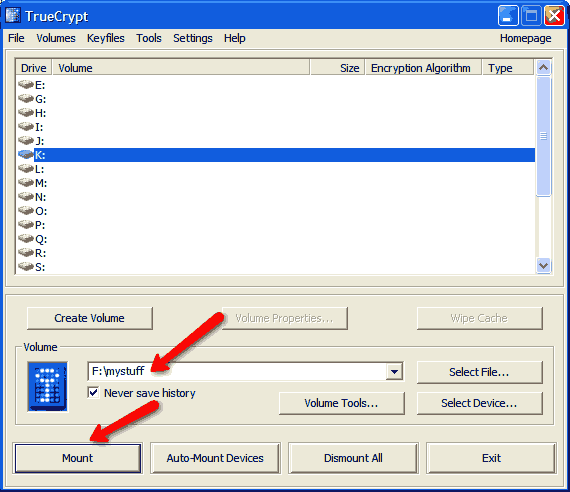This screenshot has width=570, height=492.
Task: Click the Select File... button
Action: pyautogui.click(x=479, y=372)
